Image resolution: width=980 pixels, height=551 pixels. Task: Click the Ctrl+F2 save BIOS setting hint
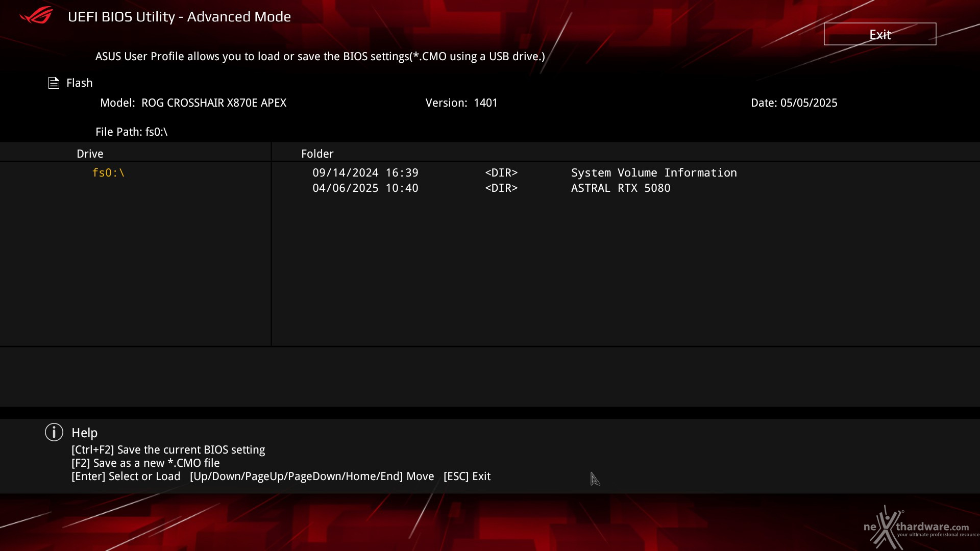click(168, 449)
